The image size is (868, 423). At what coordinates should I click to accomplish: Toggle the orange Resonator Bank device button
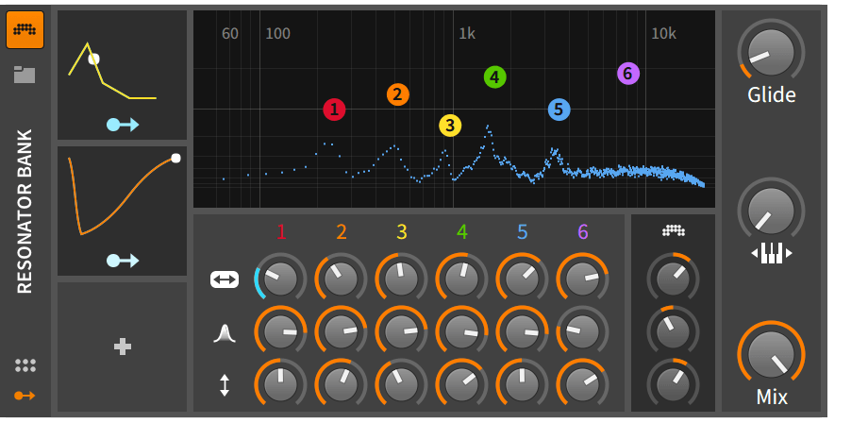tap(25, 30)
